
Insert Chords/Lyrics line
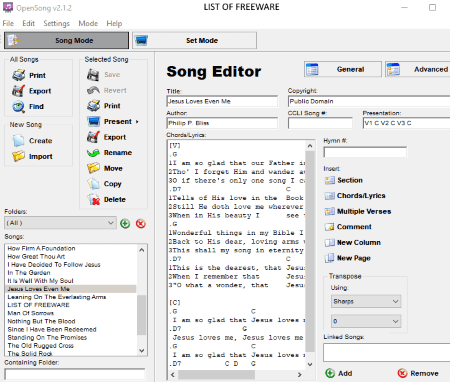355,196
